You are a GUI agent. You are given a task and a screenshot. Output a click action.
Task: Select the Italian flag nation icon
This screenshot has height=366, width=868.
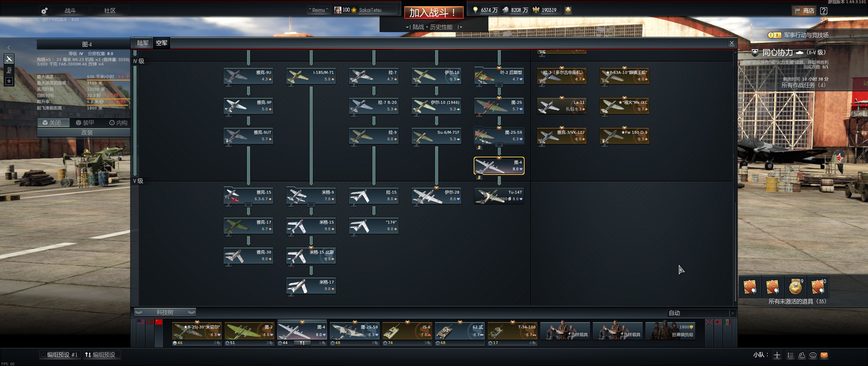point(727,322)
